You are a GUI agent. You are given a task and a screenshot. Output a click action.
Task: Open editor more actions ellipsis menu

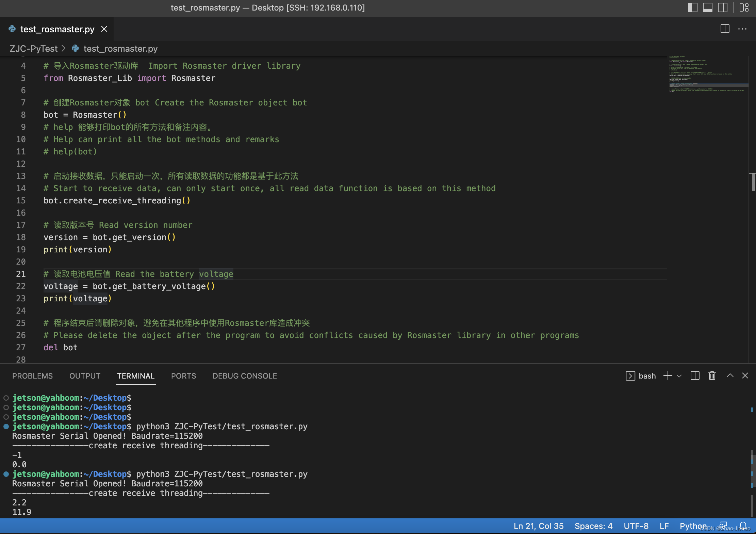pyautogui.click(x=742, y=29)
